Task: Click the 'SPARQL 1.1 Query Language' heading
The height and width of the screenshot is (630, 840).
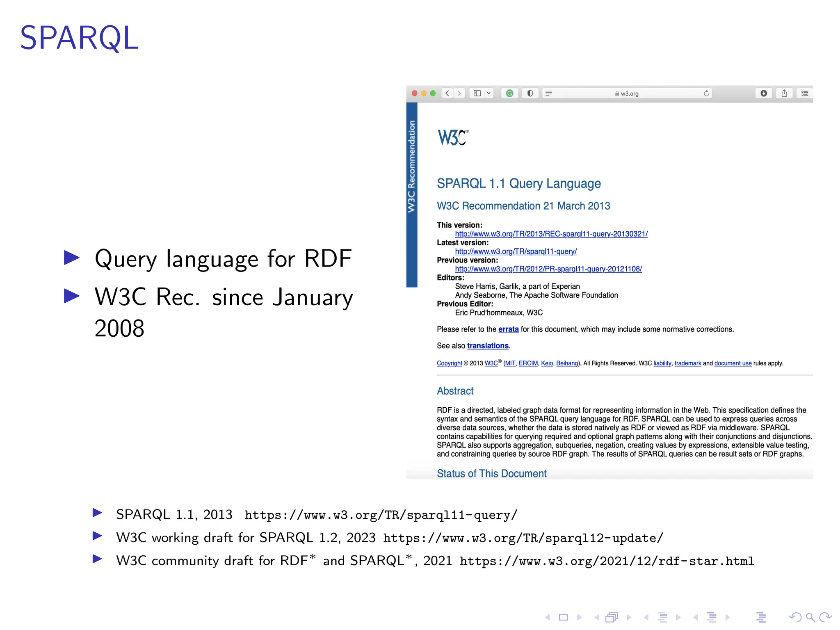Action: 519,183
